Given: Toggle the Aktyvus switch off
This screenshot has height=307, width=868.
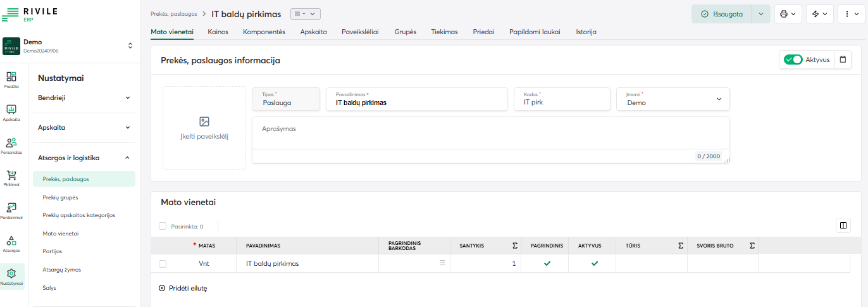Looking at the screenshot, I should [x=793, y=60].
